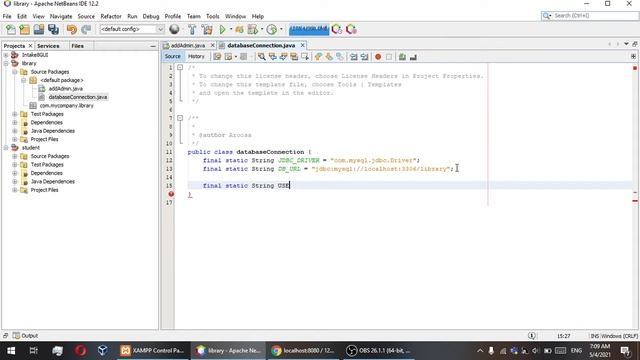Click Find Previous Occurrence icon
The width and height of the screenshot is (640, 360).
point(272,57)
